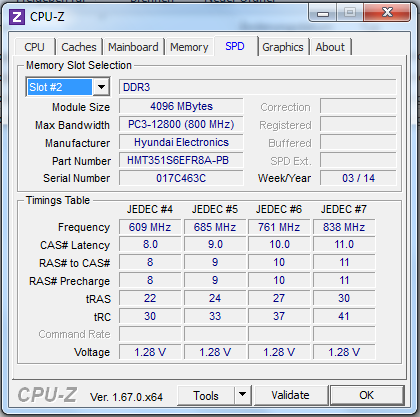Open the About tab
Image resolution: width=420 pixels, height=417 pixels.
(x=330, y=47)
